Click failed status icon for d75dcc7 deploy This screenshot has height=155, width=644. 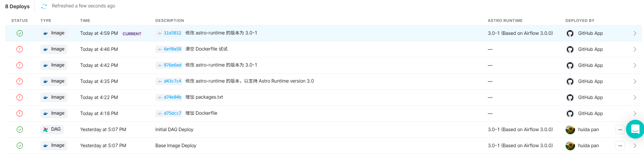(20, 114)
